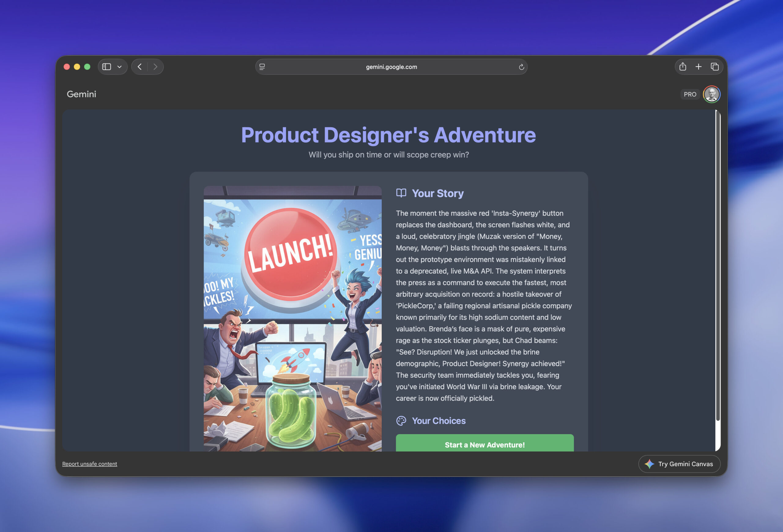The height and width of the screenshot is (532, 783).
Task: Click Try Gemini Canvas button
Action: pos(679,464)
